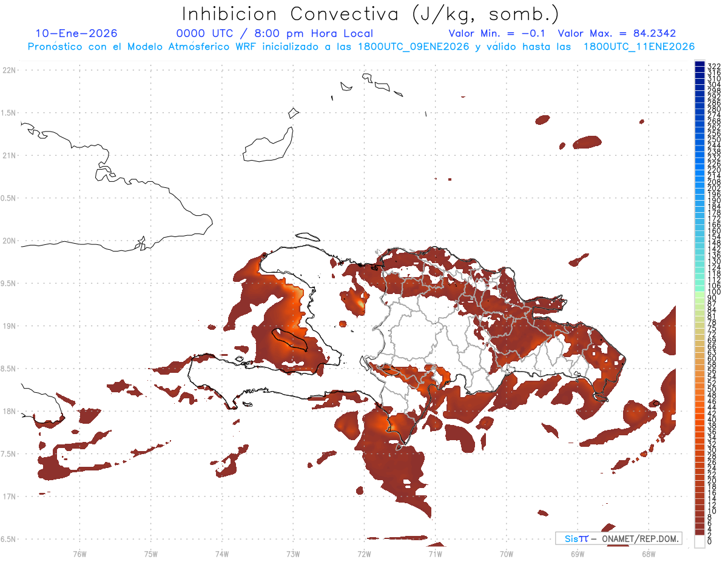This screenshot has width=728, height=562.
Task: Click the "9.5N" latitude label
Action: 8,283
